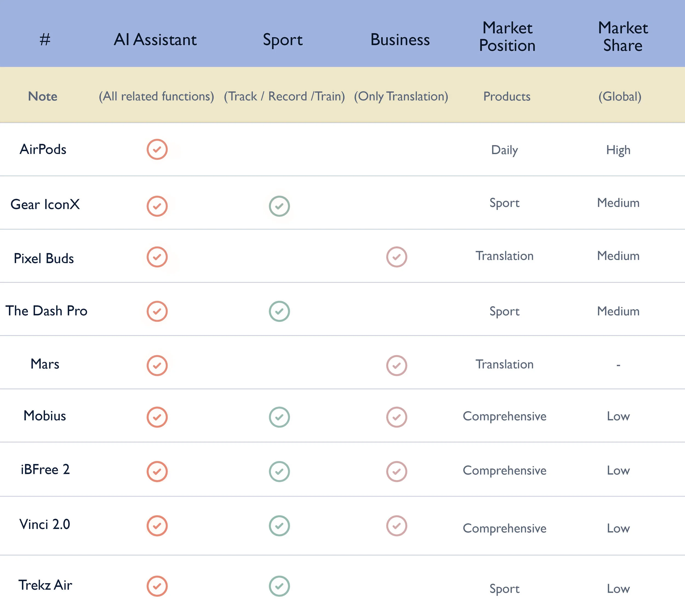The width and height of the screenshot is (685, 616).
Task: Click the 'Products' note cell
Action: click(x=507, y=96)
